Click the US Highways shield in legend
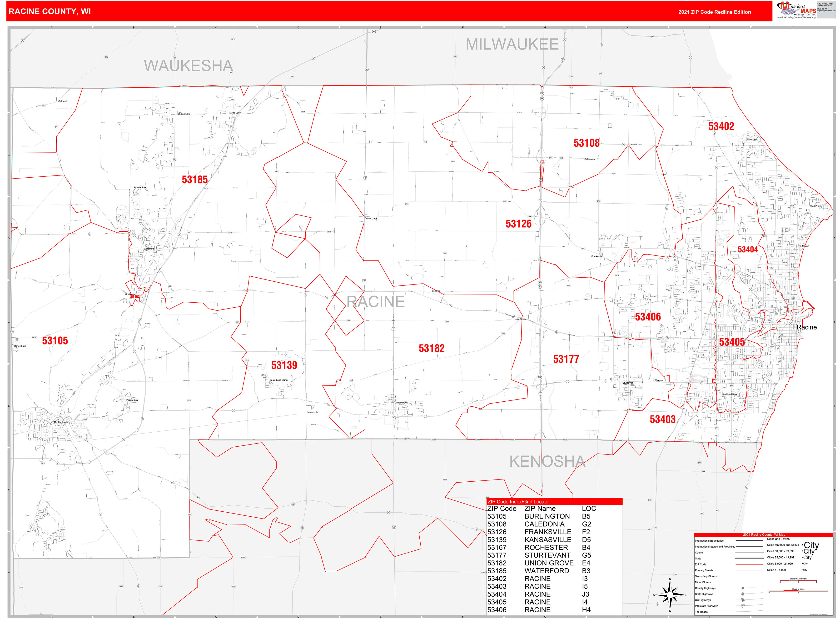 tap(743, 599)
